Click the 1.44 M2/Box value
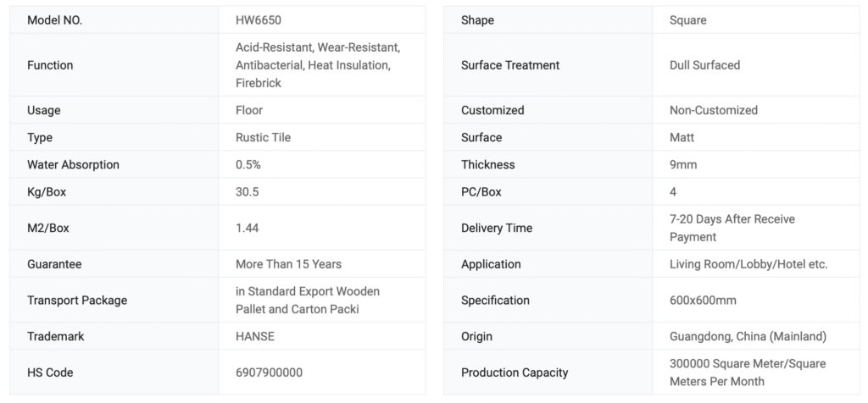The image size is (868, 403). [x=247, y=228]
